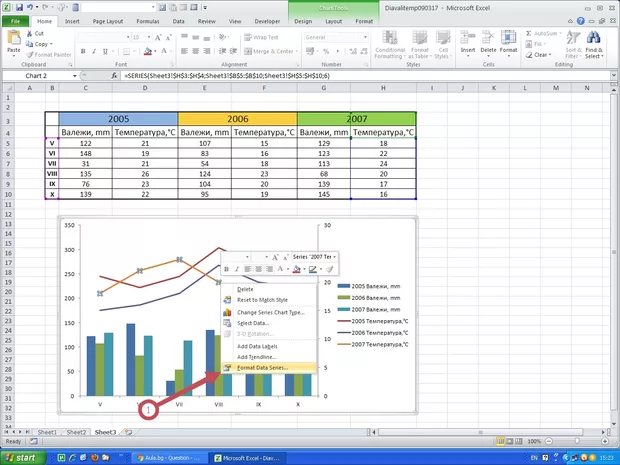Click the Insert Worksheet tab icon
Image resolution: width=620 pixels, height=465 pixels.
[x=128, y=432]
